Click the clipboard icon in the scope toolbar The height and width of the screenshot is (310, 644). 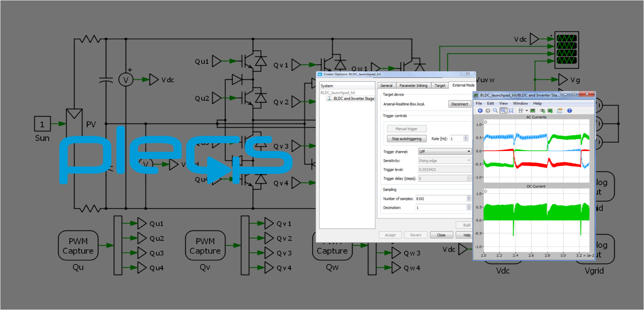[559, 111]
